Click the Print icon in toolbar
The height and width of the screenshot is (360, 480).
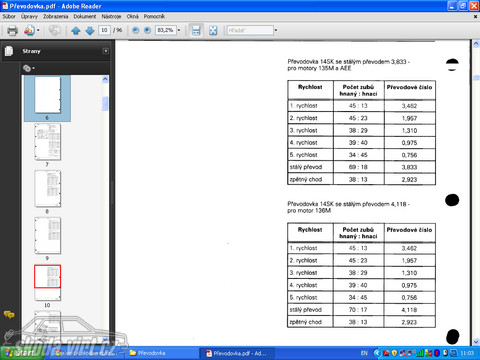click(x=12, y=30)
